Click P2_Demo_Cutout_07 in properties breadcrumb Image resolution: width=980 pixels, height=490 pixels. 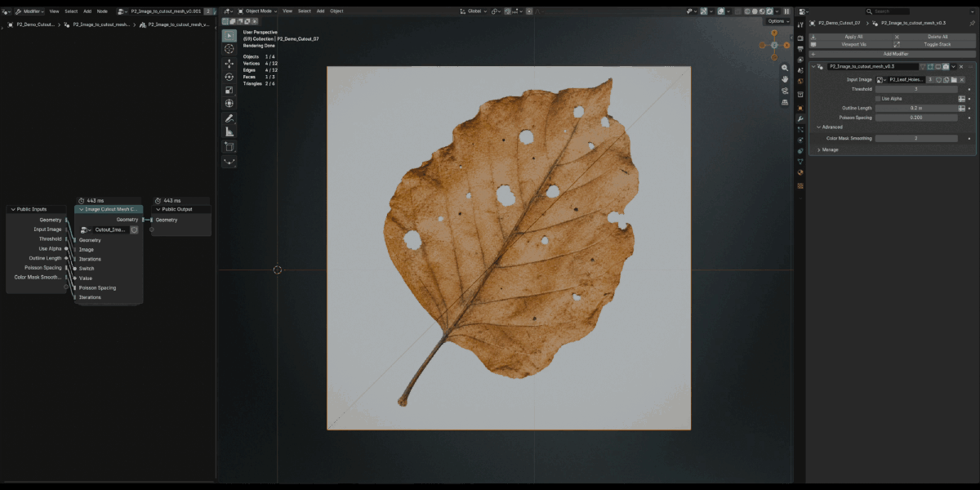coord(840,23)
